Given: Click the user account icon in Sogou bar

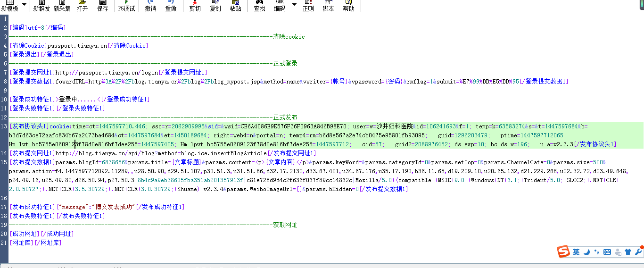Looking at the screenshot, I should (618, 252).
